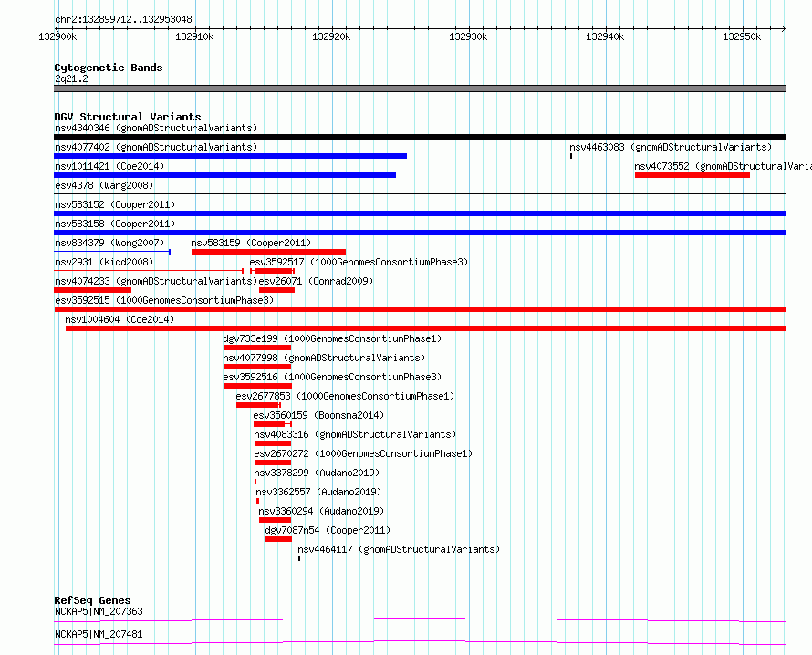Open dgv733e199 Phase1 variant label
Viewport: 812px width, 655px height.
pyautogui.click(x=332, y=338)
